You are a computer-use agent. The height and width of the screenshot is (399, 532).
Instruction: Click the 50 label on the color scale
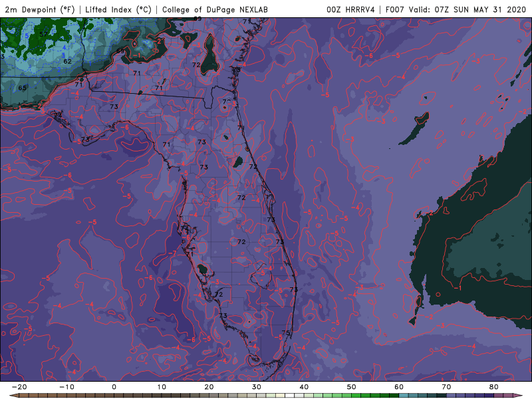tap(352, 387)
